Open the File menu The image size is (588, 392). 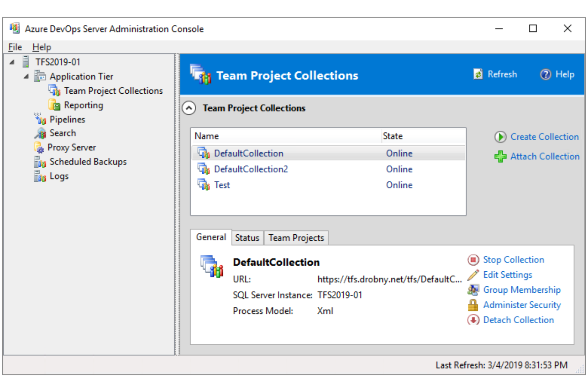15,47
